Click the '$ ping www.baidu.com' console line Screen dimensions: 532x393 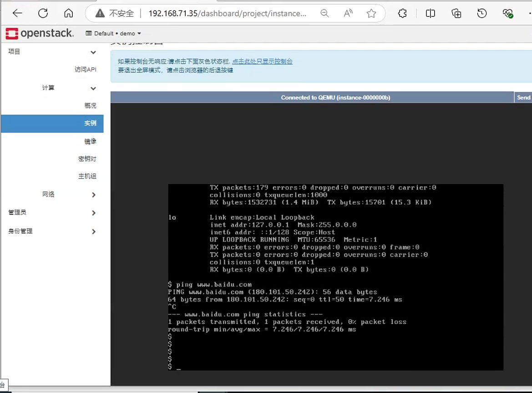[210, 285]
